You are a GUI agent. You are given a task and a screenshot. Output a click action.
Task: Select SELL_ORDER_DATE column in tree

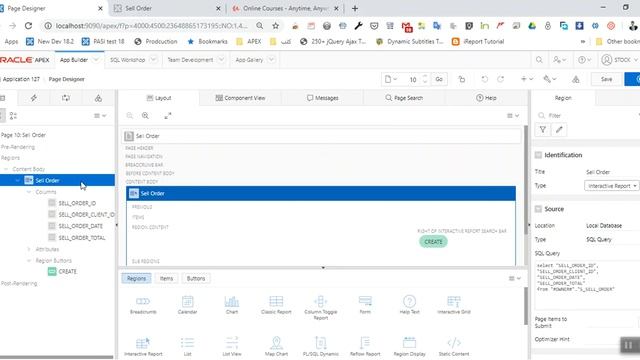click(80, 226)
